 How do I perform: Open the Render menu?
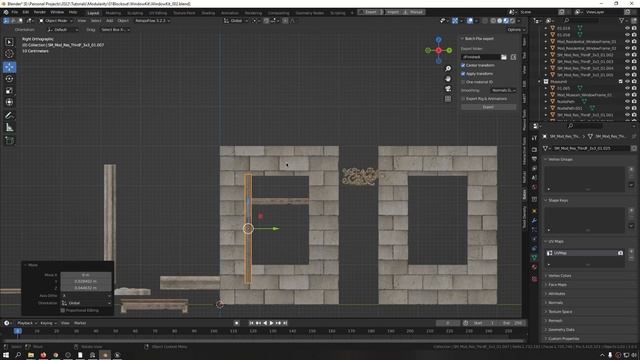click(x=40, y=12)
